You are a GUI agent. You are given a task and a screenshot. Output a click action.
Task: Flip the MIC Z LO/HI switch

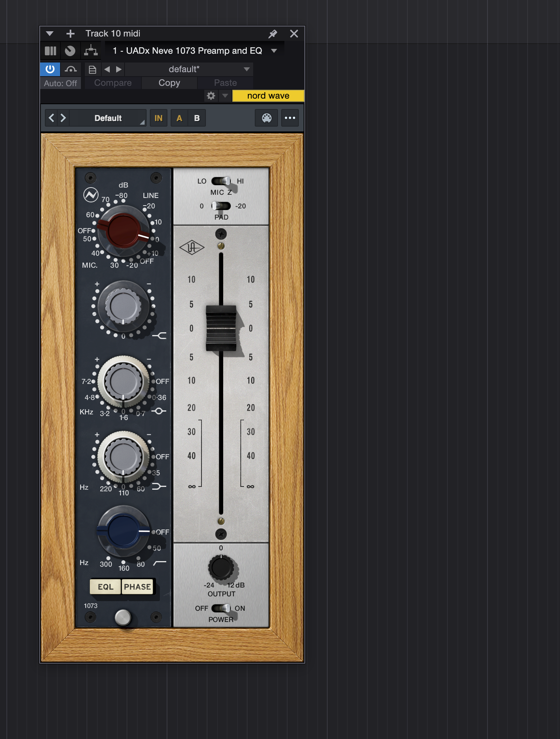click(221, 181)
